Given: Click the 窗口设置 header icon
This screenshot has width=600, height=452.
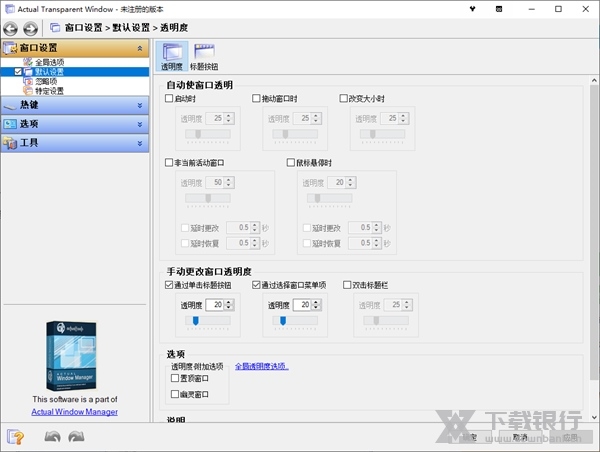Looking at the screenshot, I should (10, 48).
